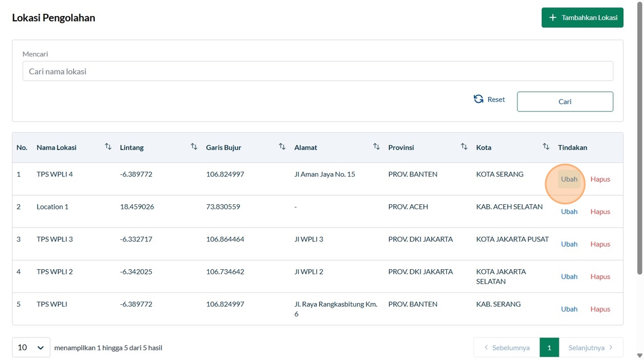644x360 pixels.
Task: Click the Lintang sort arrows icon
Action: click(x=194, y=147)
